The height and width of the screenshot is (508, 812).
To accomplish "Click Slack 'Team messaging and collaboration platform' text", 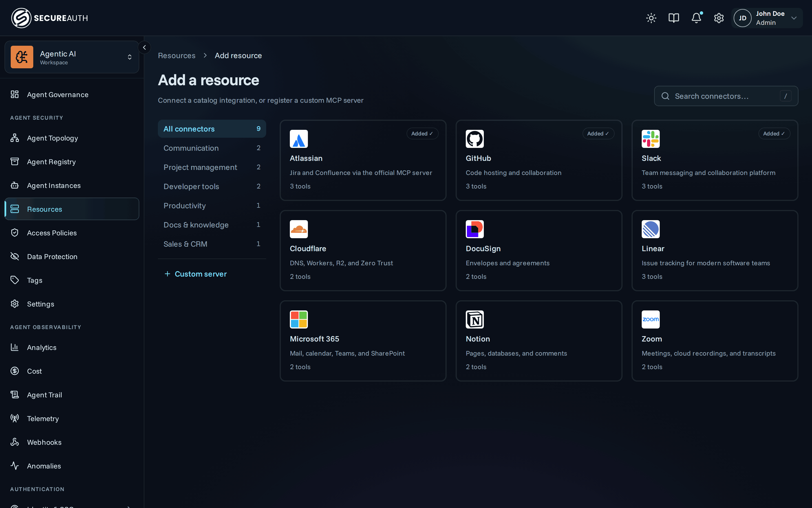I will pos(708,173).
